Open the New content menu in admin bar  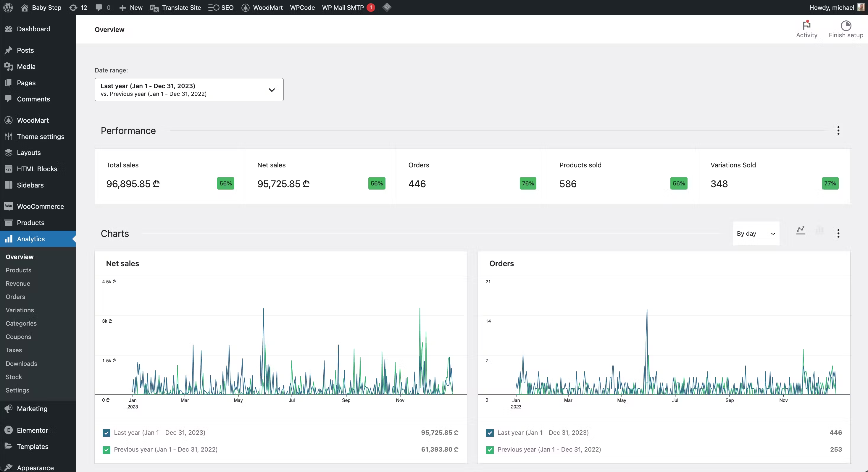(x=131, y=7)
